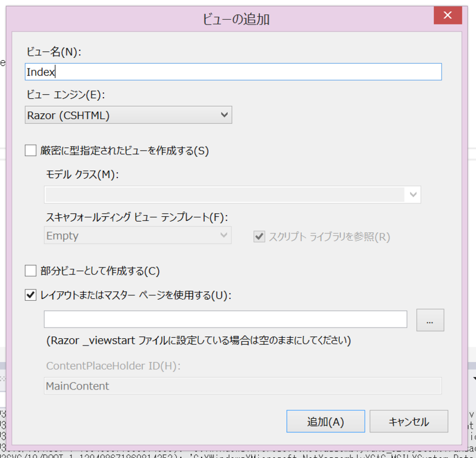Click the dropdown arrow on the Razor engine box
476x458 pixels.
pos(224,114)
